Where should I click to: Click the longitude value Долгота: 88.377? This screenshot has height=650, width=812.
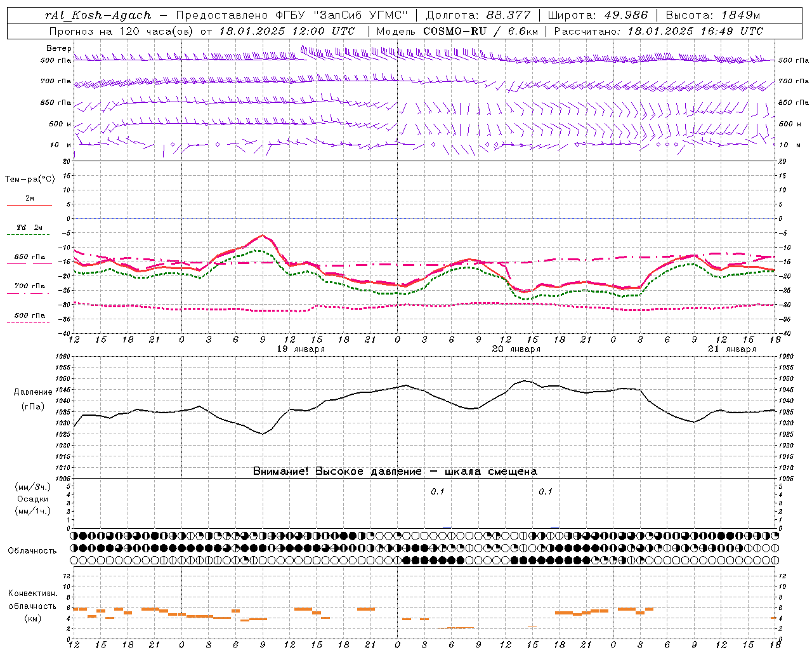pos(478,15)
